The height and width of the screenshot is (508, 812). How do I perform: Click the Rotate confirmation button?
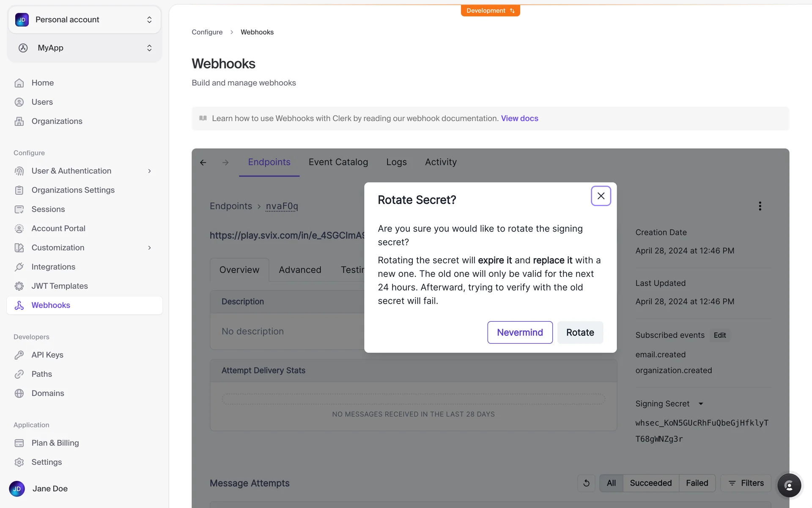[x=580, y=332]
